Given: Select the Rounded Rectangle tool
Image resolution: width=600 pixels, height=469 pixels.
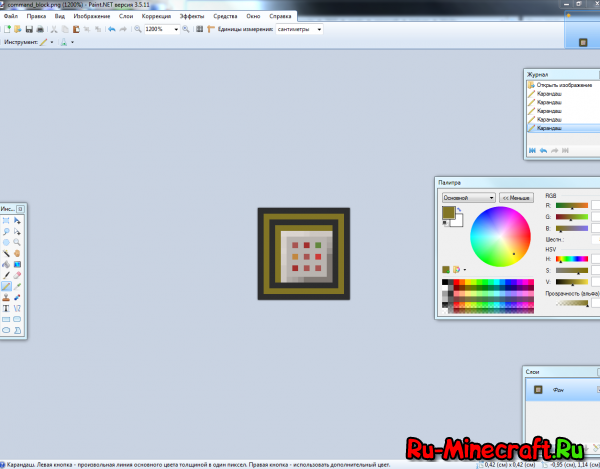Looking at the screenshot, I should 17,319.
